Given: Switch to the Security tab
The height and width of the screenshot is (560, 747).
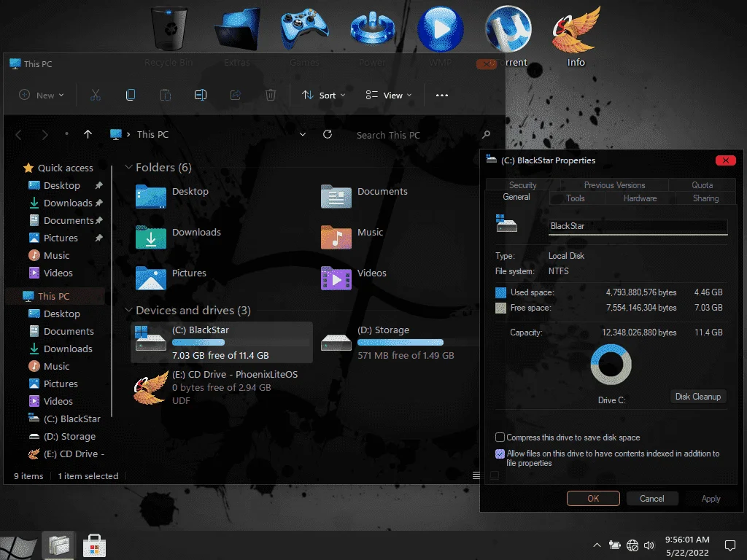Looking at the screenshot, I should [522, 185].
